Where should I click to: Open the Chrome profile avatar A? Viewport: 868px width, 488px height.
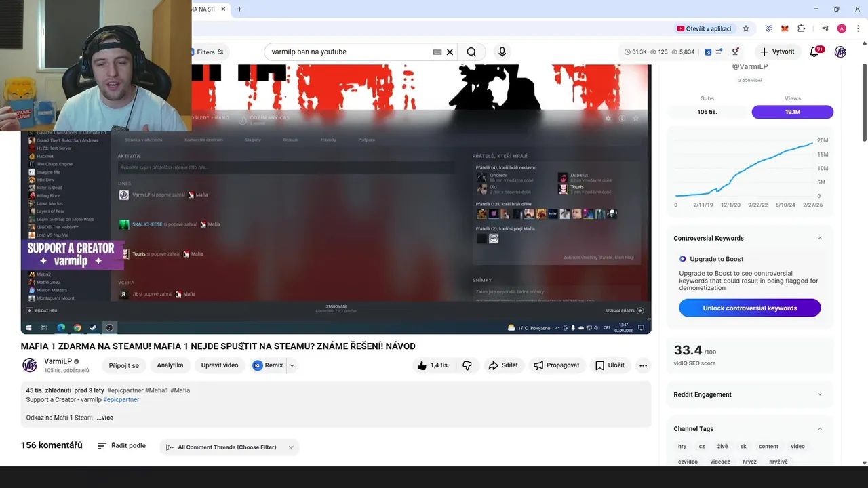pos(842,28)
